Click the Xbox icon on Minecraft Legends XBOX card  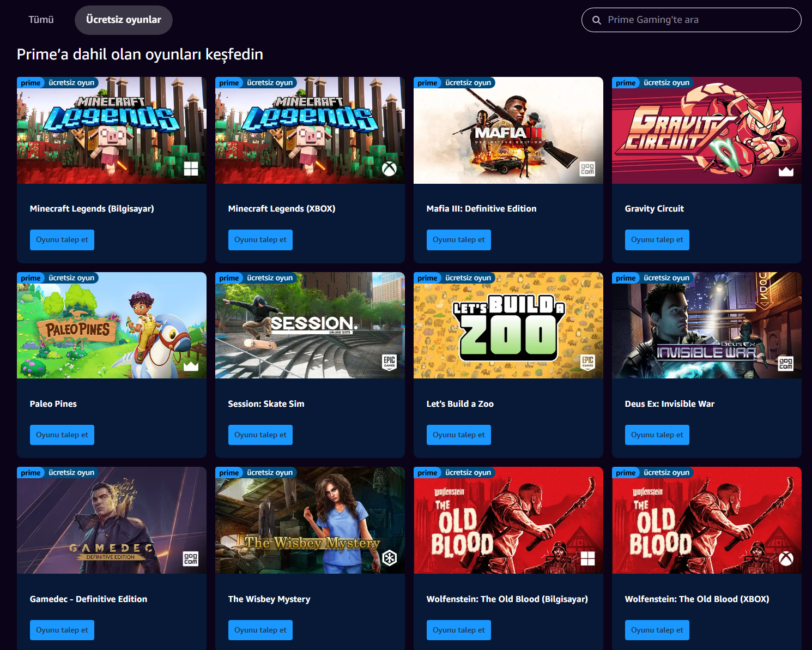(389, 169)
